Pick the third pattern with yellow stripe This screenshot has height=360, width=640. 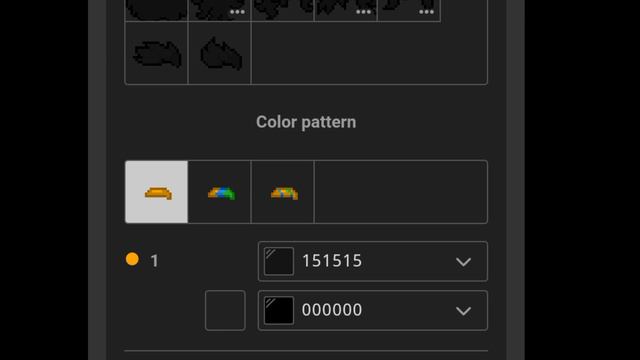click(x=282, y=192)
